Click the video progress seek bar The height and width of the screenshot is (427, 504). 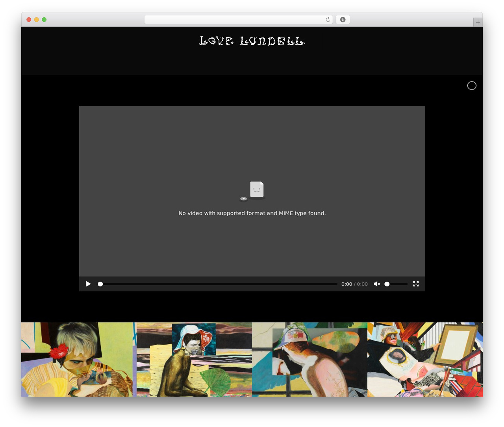[x=218, y=284]
